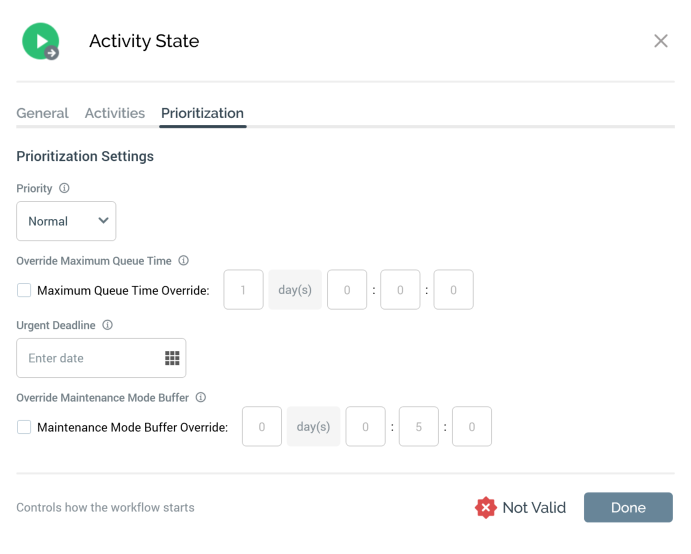Click the Not Valid status label
This screenshot has height=554, width=691.
click(534, 508)
